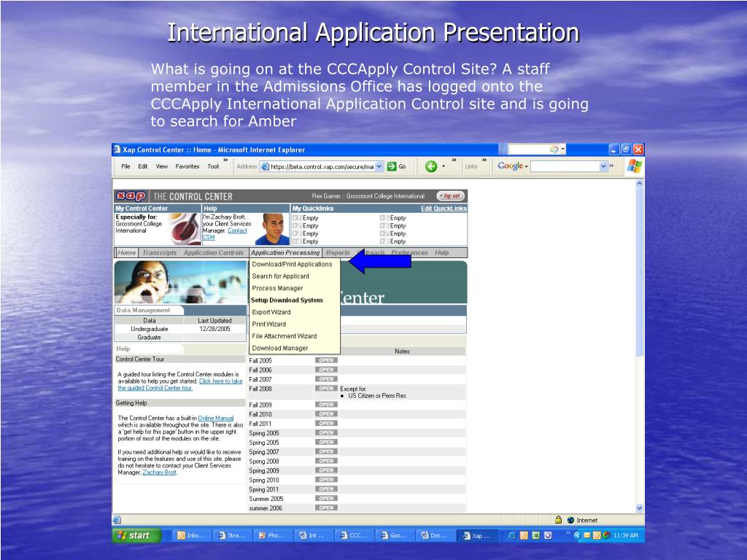The image size is (747, 560).
Task: Choose Process Manager menu item
Action: pos(277,287)
